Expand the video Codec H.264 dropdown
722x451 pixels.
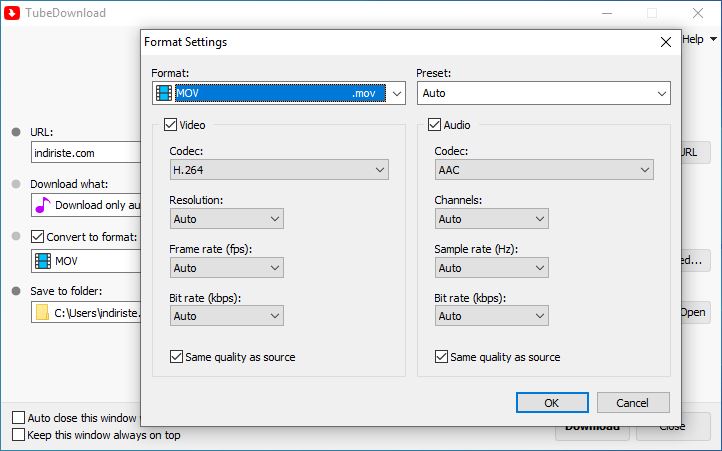(279, 170)
